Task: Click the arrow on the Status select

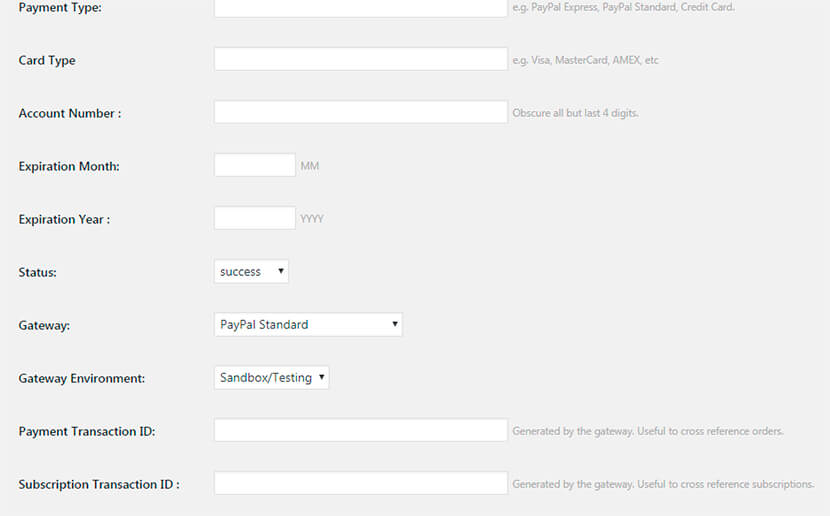Action: [x=281, y=271]
